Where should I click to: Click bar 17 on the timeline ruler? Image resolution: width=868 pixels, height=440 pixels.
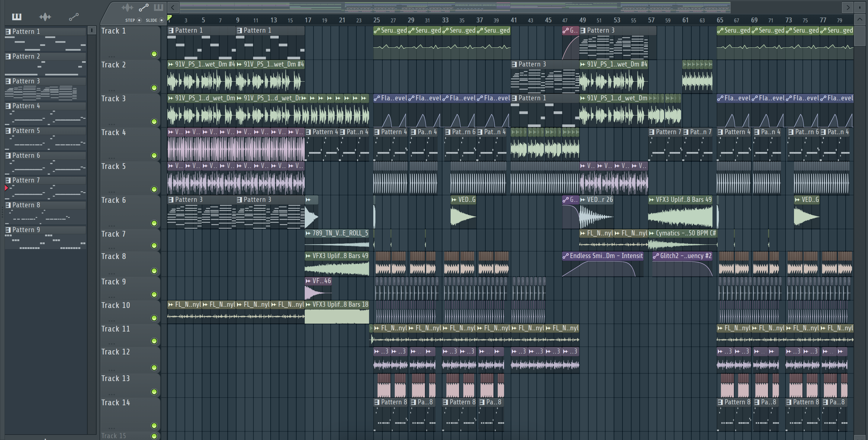[x=308, y=20]
